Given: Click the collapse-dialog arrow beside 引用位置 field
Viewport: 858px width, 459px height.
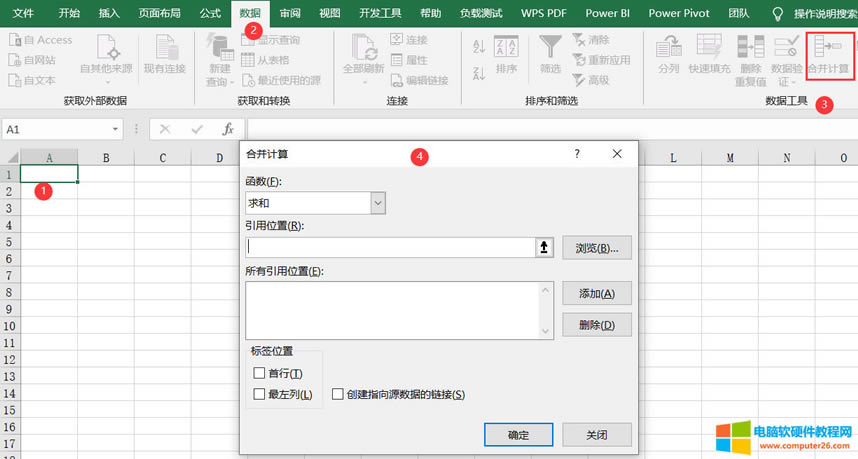Looking at the screenshot, I should (545, 248).
